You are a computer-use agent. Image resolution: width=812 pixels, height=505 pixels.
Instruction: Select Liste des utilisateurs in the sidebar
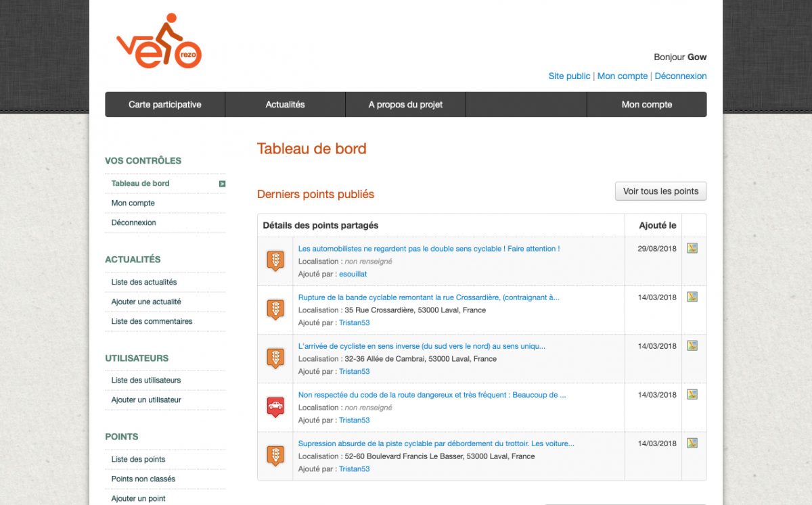pos(146,381)
